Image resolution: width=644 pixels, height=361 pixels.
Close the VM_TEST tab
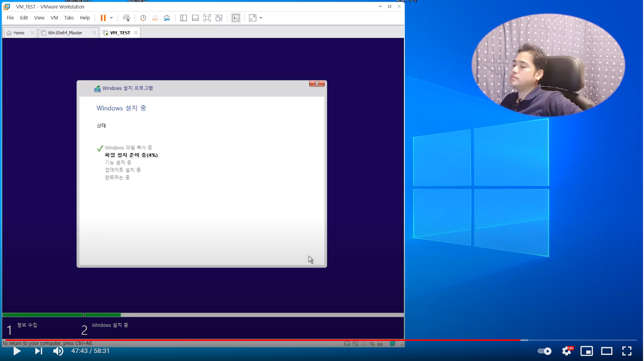coord(136,33)
